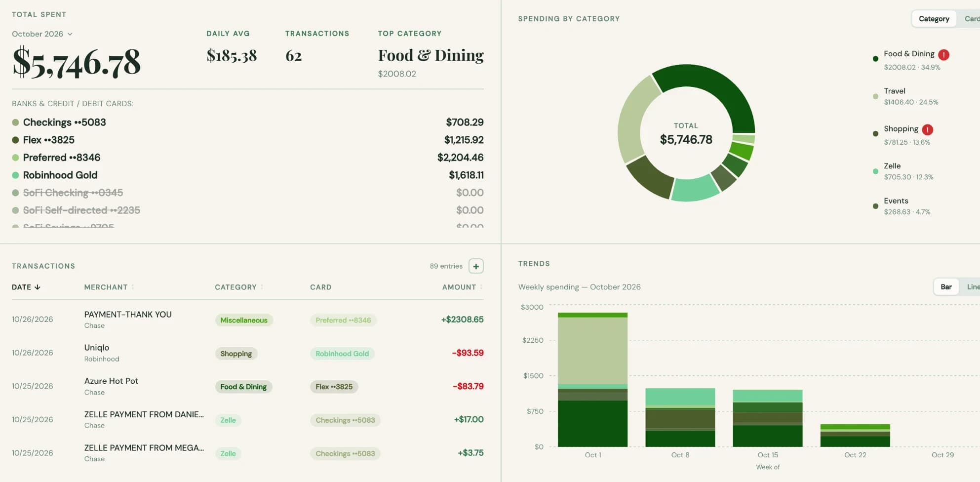
Task: Click the Zelle legend color dot
Action: coord(875,171)
